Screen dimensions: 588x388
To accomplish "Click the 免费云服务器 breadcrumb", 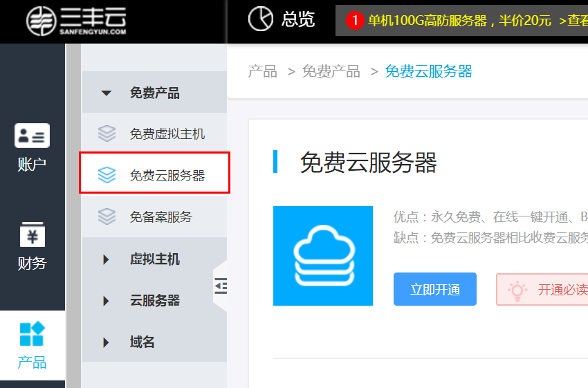I will [x=428, y=71].
